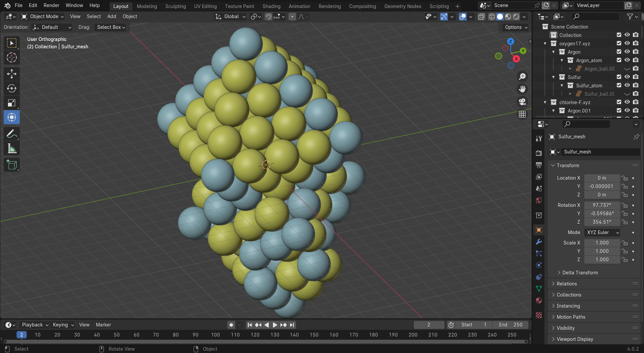Click frame 100 on the timeline

tap(215, 335)
